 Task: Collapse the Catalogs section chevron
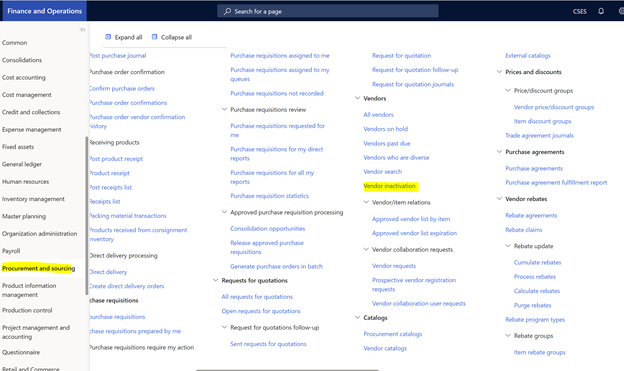[x=357, y=318]
